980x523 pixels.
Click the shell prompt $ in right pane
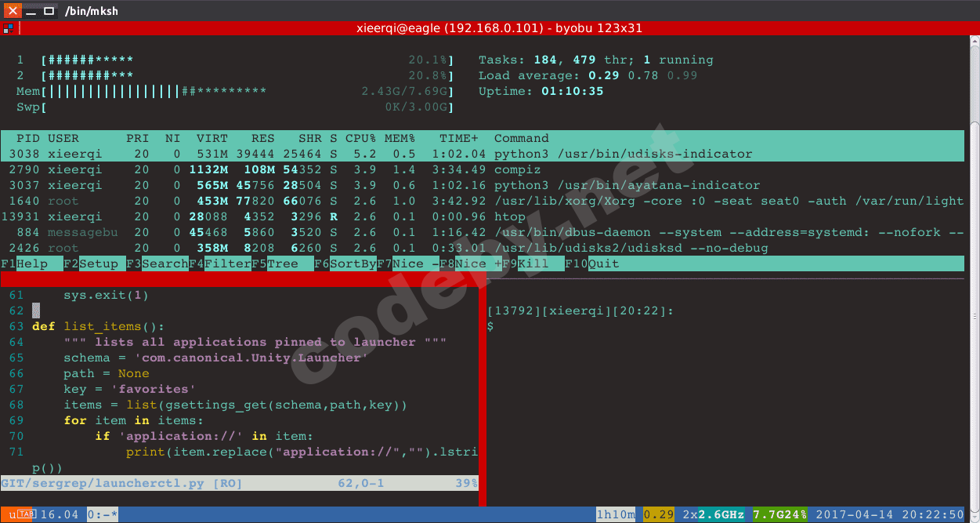pyautogui.click(x=490, y=326)
